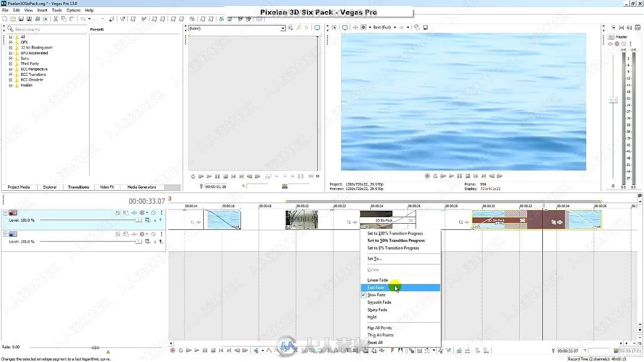Stop playback in video preview window
The image size is (644, 362).
(468, 176)
